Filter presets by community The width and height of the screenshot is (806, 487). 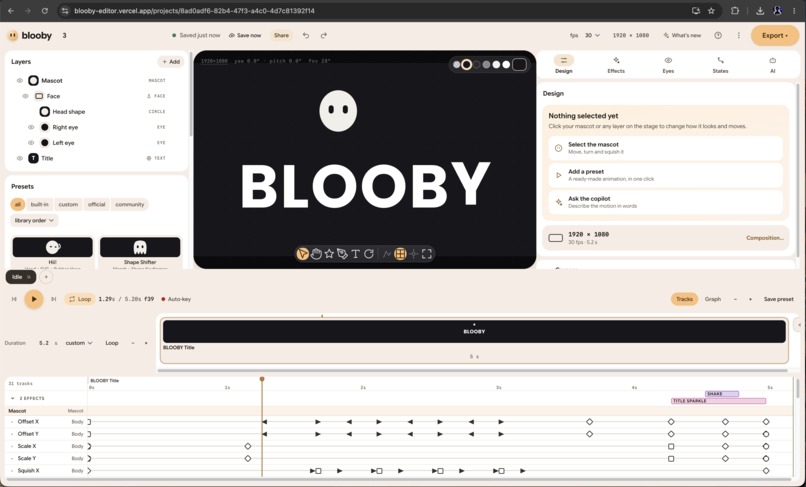(x=130, y=205)
